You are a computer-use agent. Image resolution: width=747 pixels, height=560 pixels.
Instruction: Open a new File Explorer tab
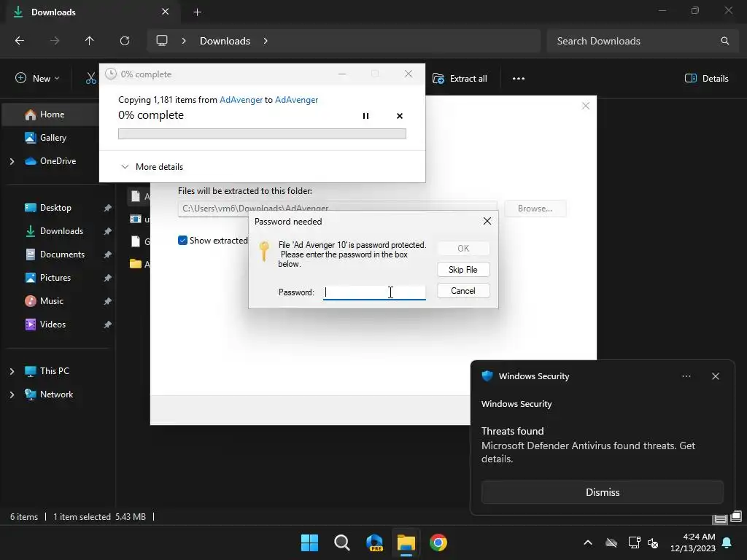click(x=197, y=12)
